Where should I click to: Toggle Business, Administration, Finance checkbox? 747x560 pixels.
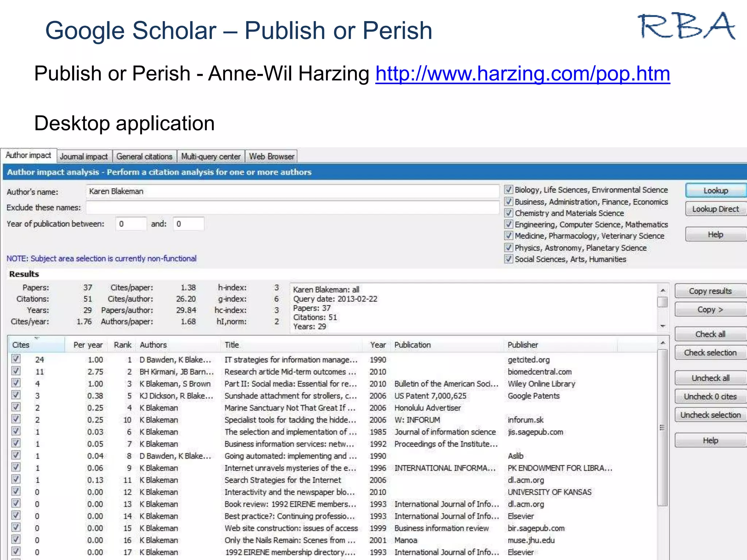[508, 201]
